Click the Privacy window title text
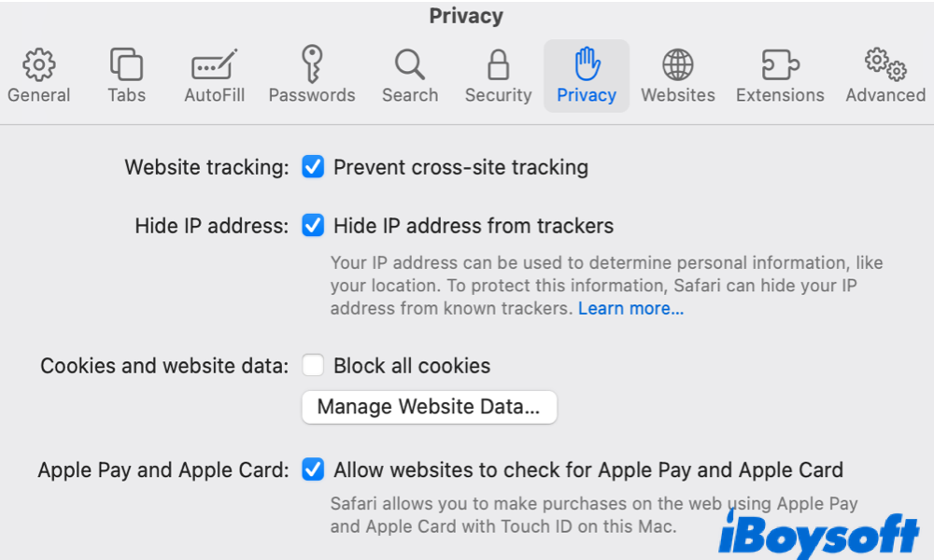The width and height of the screenshot is (934, 560). 466,16
